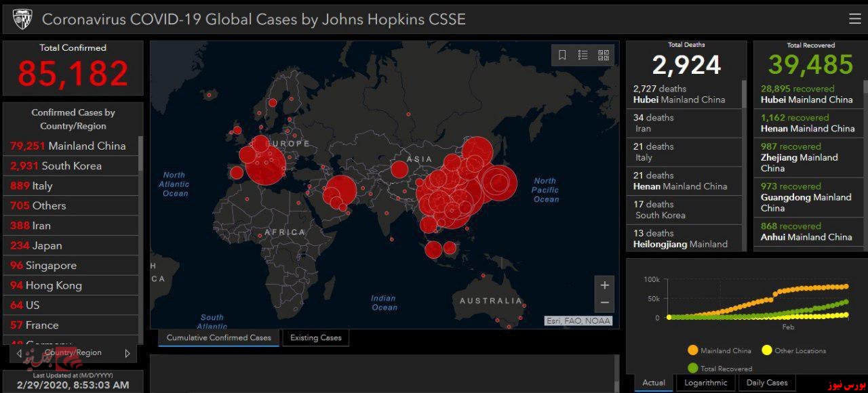Screen dimensions: 868x393
Task: Zoom in on the map with plus
Action: click(x=605, y=285)
